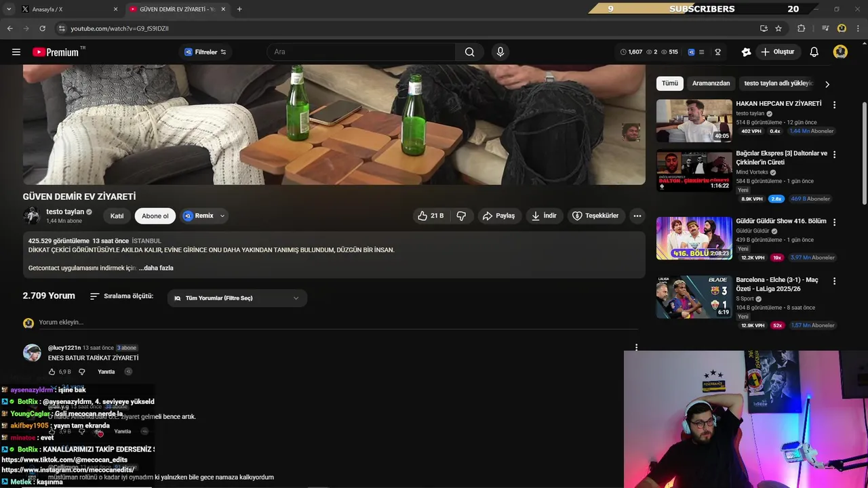Click the sparkle extension icon beside Oluştur
The width and height of the screenshot is (868, 488).
pos(746,52)
